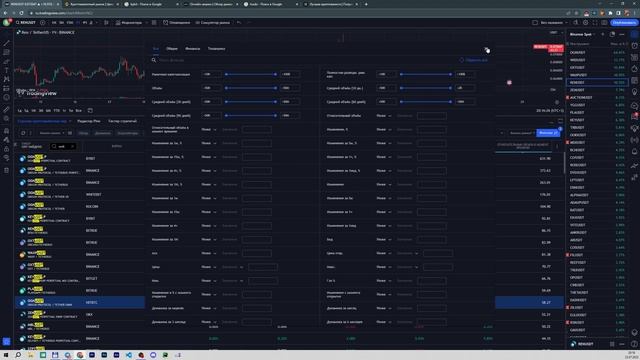
Task: Select the ruler measure tool
Action: [7, 109]
